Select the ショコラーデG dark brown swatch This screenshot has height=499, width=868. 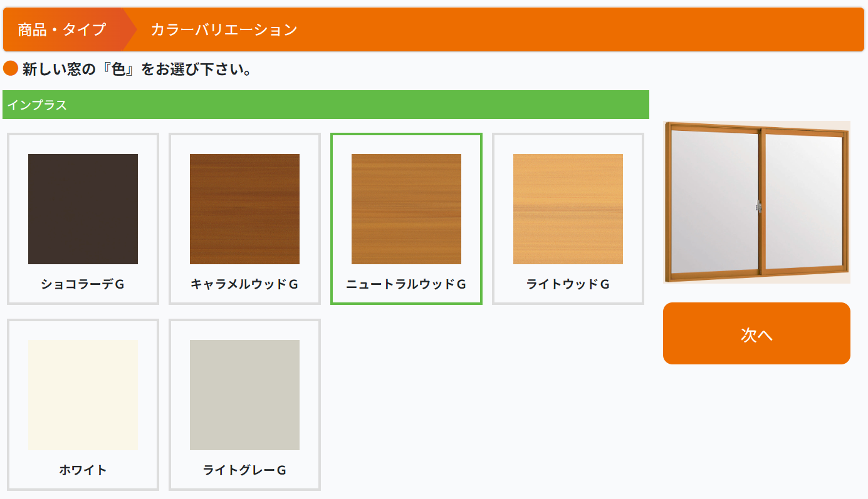pyautogui.click(x=83, y=208)
